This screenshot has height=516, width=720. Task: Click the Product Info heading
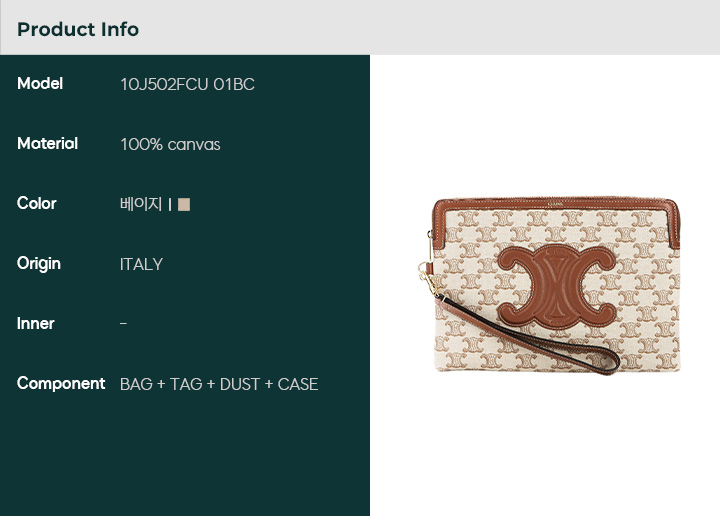coord(78,29)
